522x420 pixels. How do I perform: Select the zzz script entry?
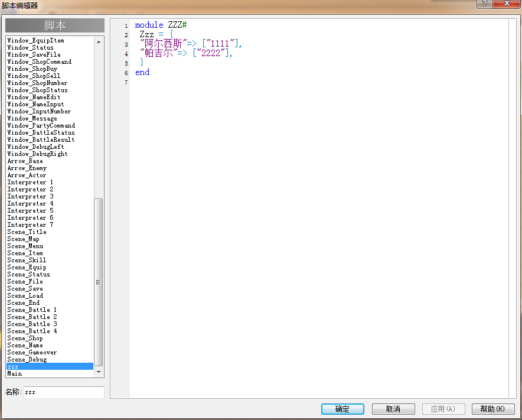pyautogui.click(x=50, y=366)
